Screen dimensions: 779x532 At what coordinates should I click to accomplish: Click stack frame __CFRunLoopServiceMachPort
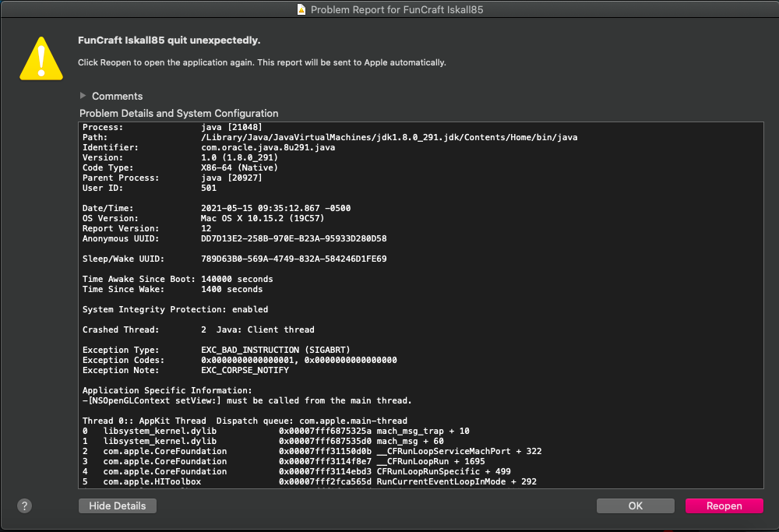pos(312,451)
